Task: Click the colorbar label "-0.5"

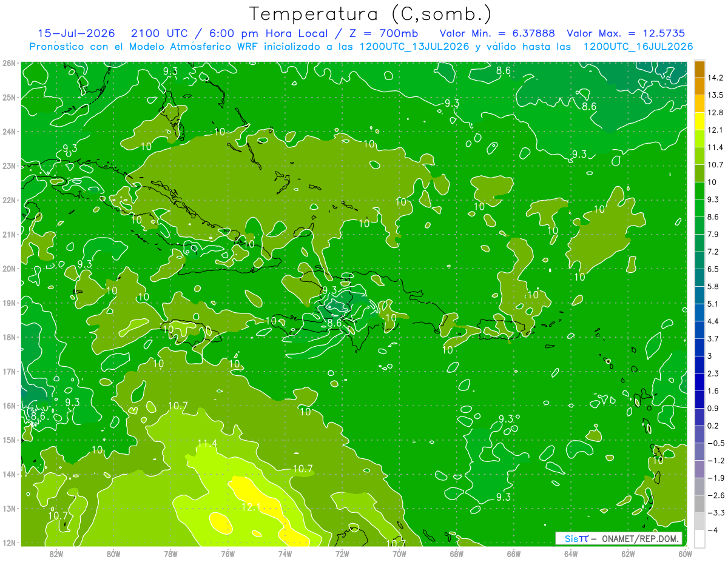Action: 716,443
